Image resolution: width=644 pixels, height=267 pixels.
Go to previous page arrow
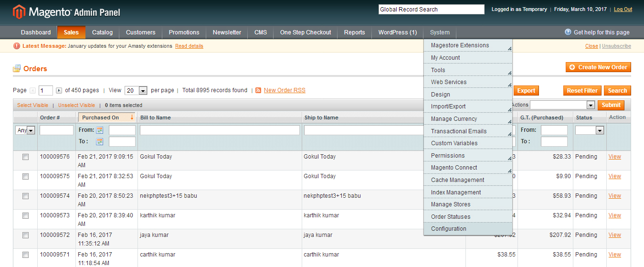tap(32, 90)
